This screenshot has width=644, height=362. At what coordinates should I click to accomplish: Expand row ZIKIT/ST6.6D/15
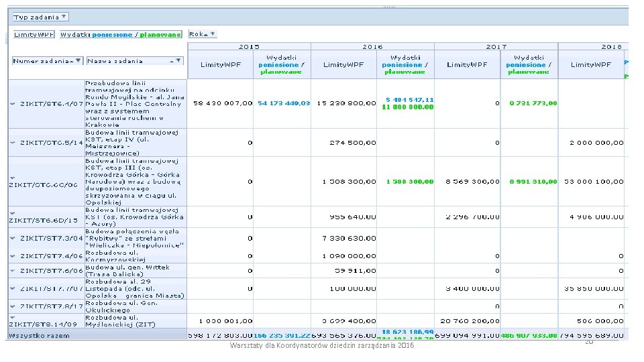tap(12, 213)
